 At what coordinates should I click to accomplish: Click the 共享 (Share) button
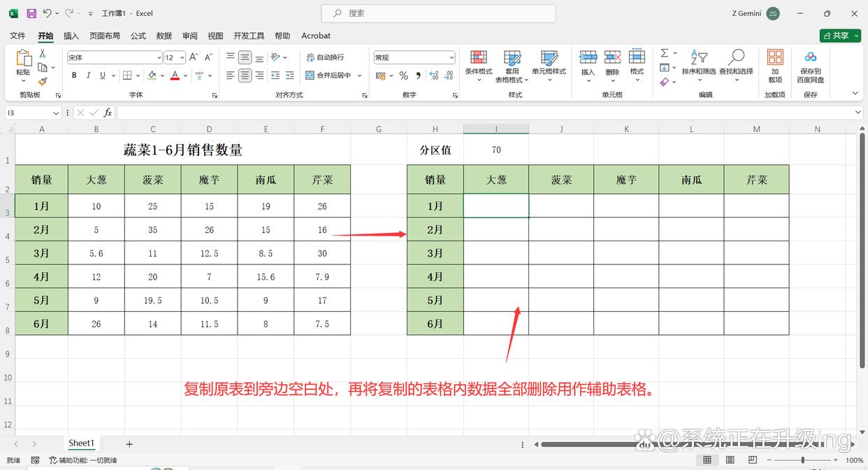click(x=840, y=36)
